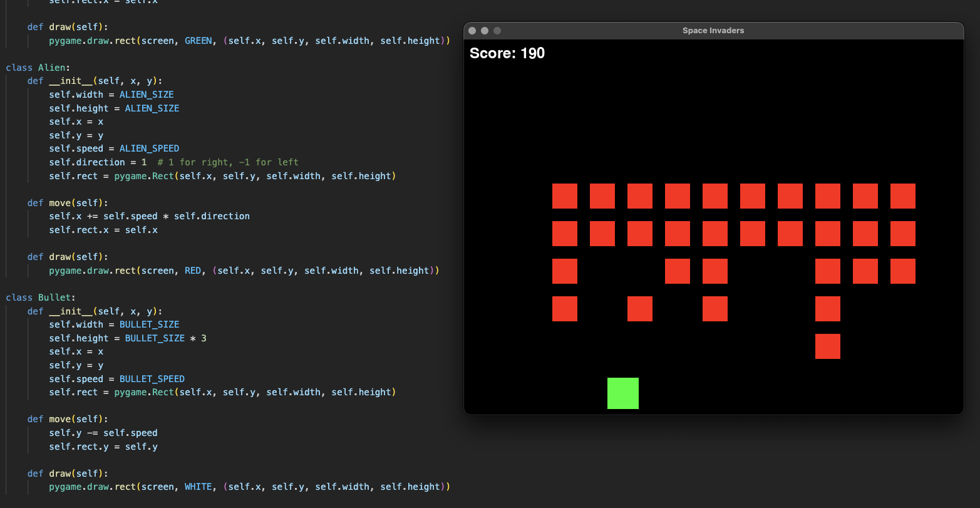The image size is (980, 508).
Task: Click the 'class Alien:' line in the editor
Action: click(38, 68)
